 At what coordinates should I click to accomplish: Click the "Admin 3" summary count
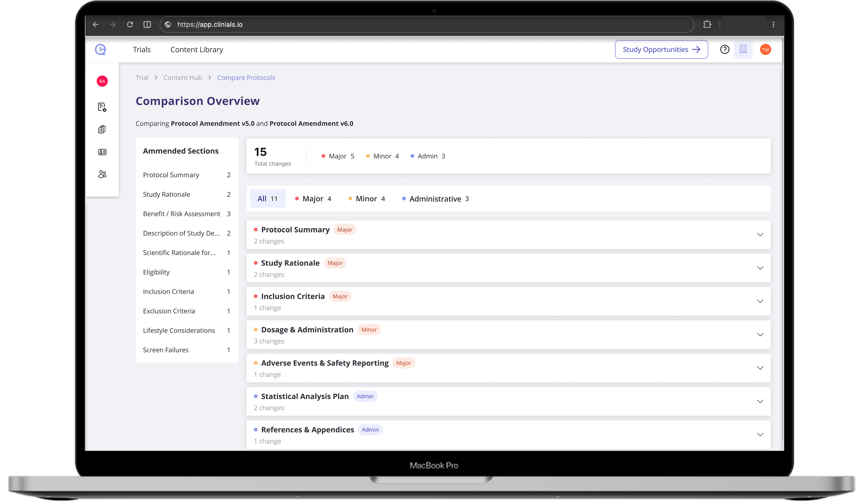coord(428,156)
